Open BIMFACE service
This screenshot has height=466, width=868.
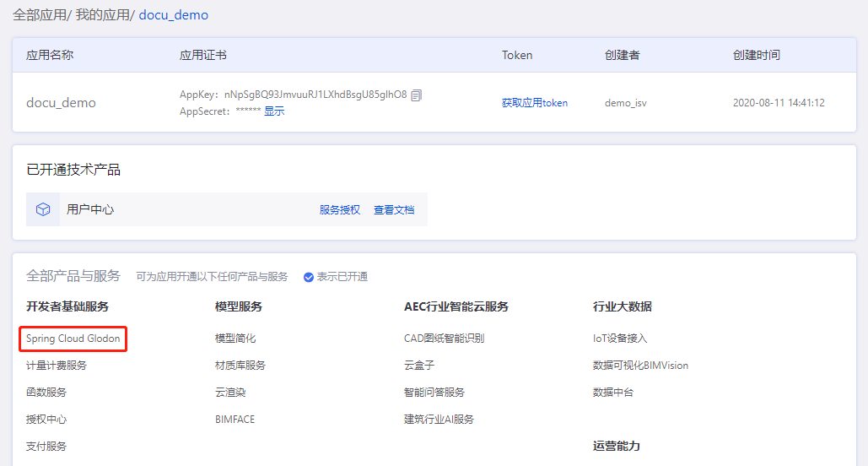coord(235,420)
